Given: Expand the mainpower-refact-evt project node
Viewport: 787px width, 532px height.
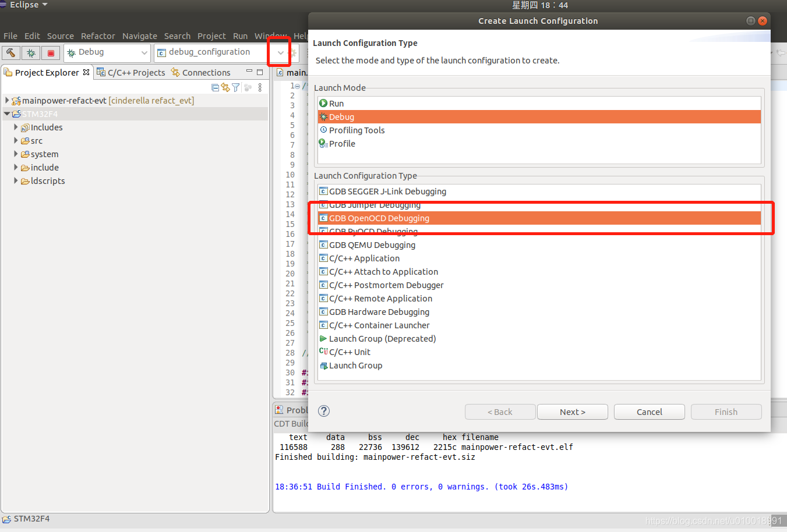Looking at the screenshot, I should pos(7,100).
